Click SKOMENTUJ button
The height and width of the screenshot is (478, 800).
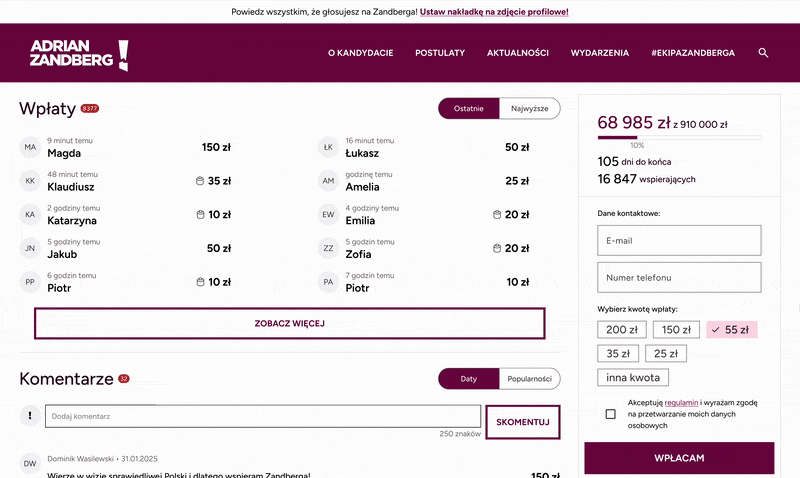(x=523, y=422)
